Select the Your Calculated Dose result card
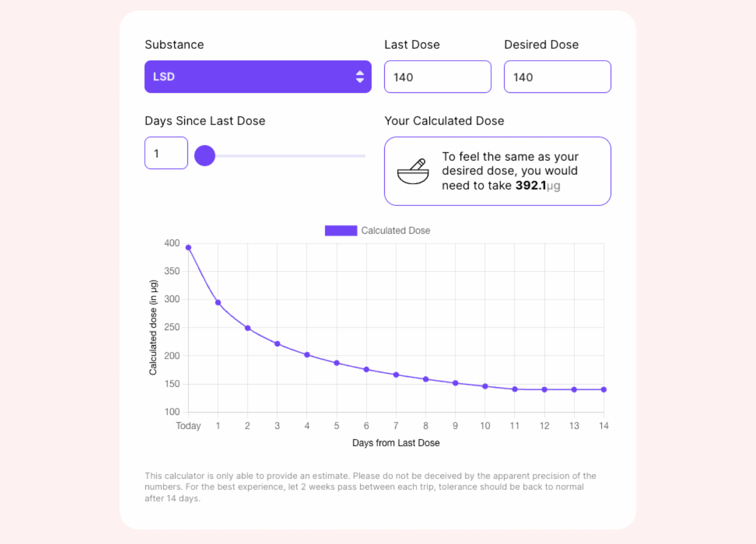 [497, 171]
